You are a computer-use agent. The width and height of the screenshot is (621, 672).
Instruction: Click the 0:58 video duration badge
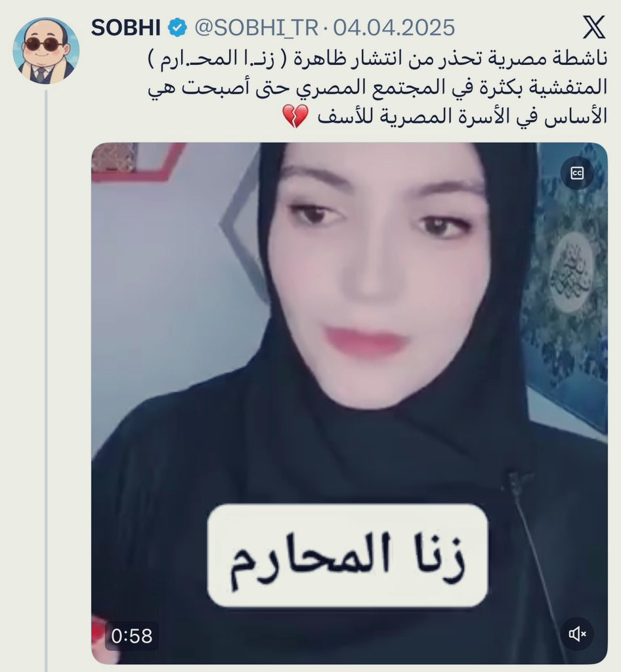click(x=131, y=636)
